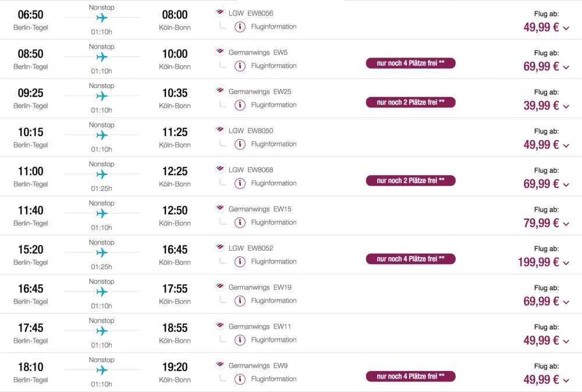
Task: Open Fluginformation link for Germanwings EW11
Action: [274, 340]
